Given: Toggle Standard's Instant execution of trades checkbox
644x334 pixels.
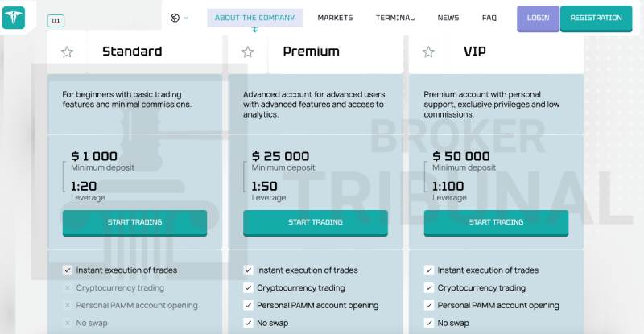Looking at the screenshot, I should coord(68,270).
